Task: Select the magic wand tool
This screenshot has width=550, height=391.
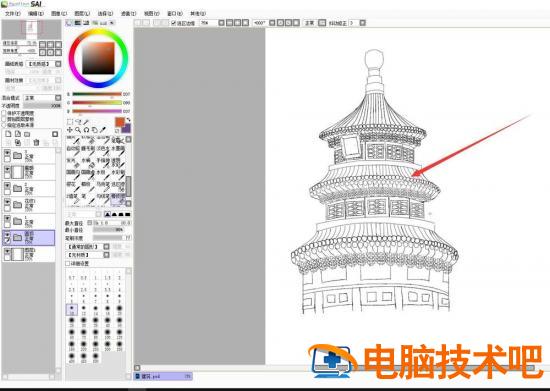Action: coord(86,122)
